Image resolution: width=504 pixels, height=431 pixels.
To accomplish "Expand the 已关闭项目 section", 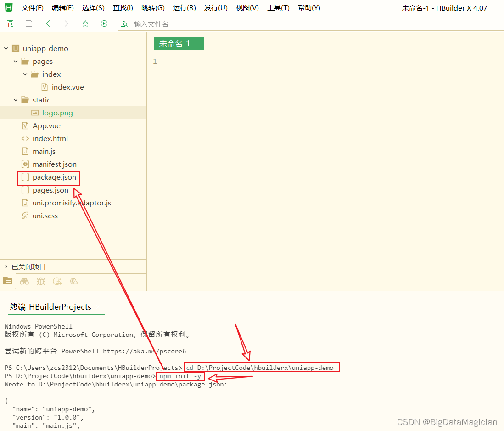I will tap(6, 267).
